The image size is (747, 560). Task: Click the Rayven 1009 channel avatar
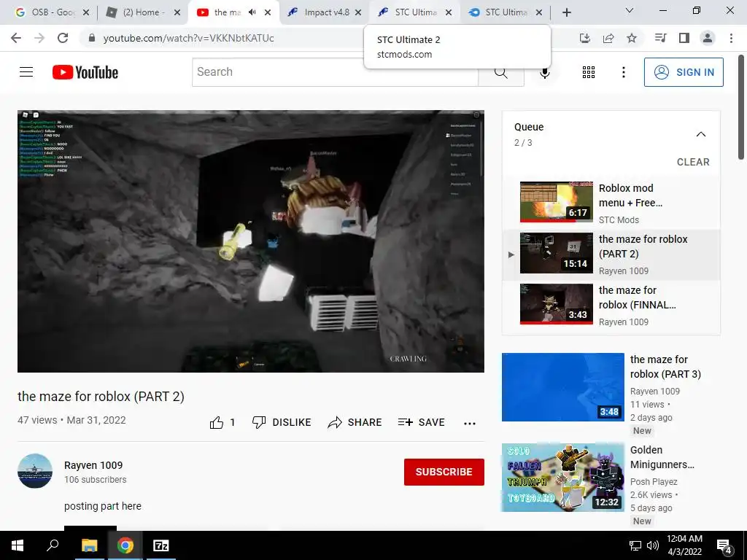coord(35,471)
